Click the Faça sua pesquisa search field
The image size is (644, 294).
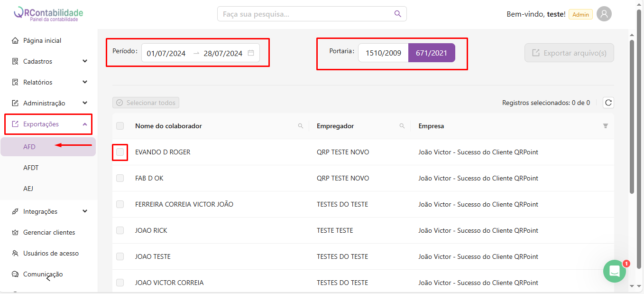[x=306, y=14]
